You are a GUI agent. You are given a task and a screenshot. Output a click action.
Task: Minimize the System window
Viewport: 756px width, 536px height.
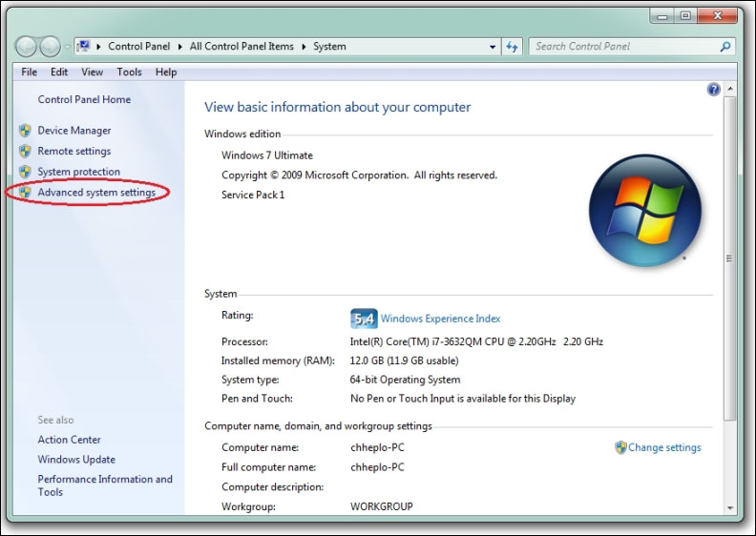tap(662, 16)
